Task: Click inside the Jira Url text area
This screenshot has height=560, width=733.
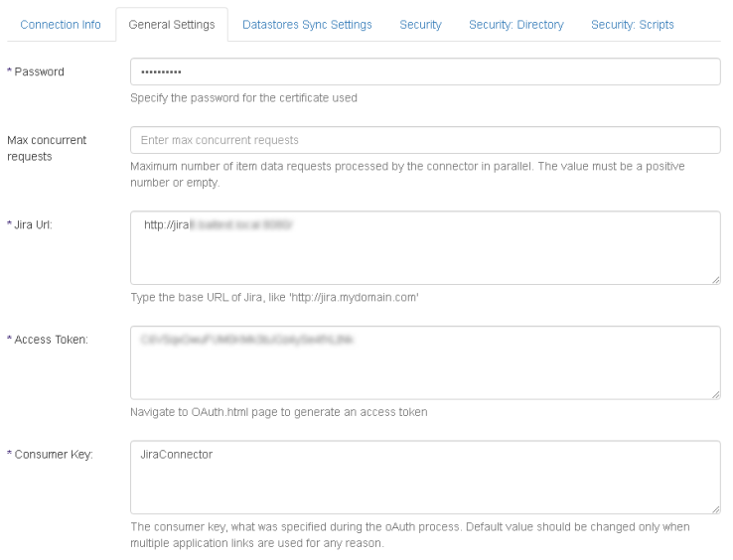Action: [424, 248]
